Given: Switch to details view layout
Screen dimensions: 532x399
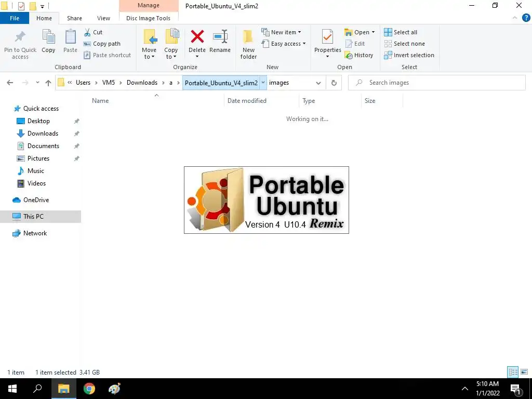Looking at the screenshot, I should 513,372.
